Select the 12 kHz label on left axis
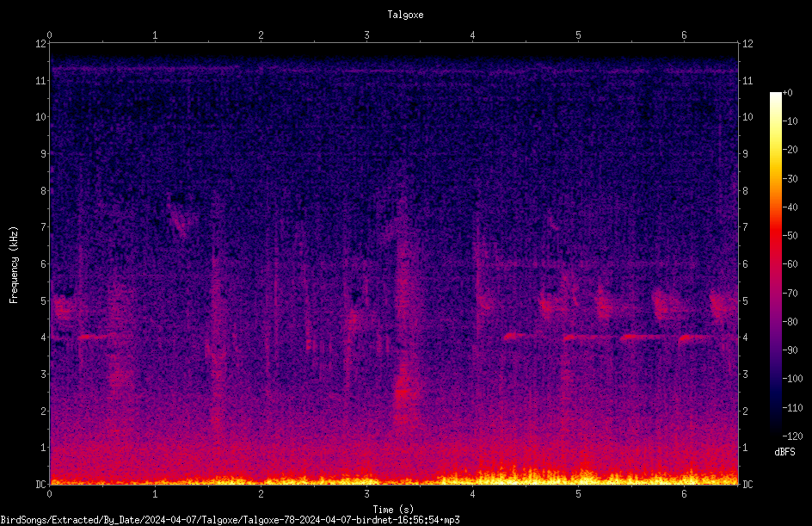Image resolution: width=812 pixels, height=526 pixels. (x=40, y=44)
